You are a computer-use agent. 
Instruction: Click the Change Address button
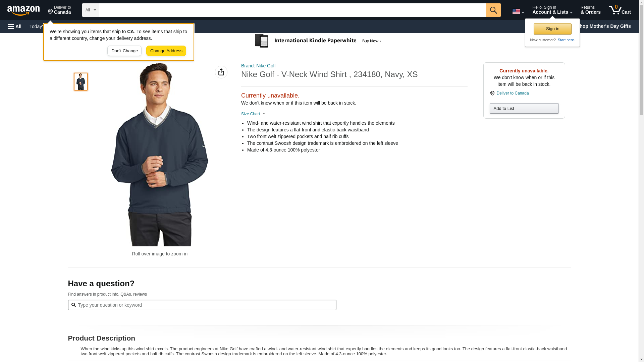click(166, 51)
